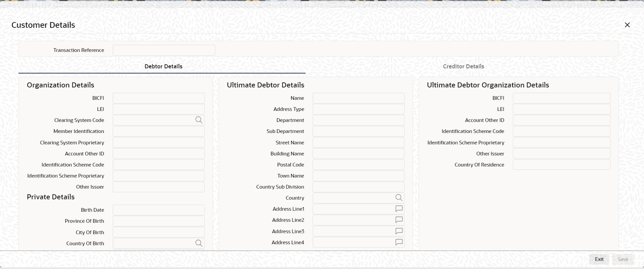Click Identification Scheme Proprietary in Ultimate Debtor Organization
Viewport: 644px width, 269px height.
561,142
